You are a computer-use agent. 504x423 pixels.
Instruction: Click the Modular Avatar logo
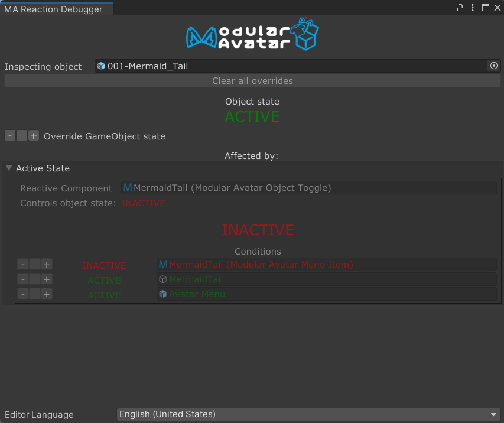point(252,34)
